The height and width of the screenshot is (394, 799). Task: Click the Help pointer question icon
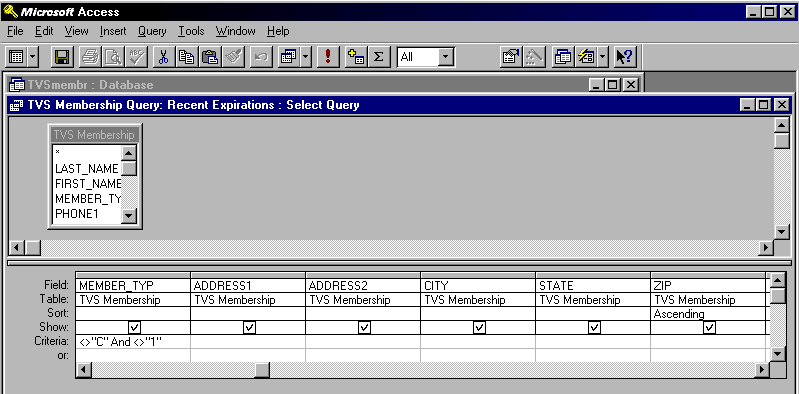click(625, 57)
